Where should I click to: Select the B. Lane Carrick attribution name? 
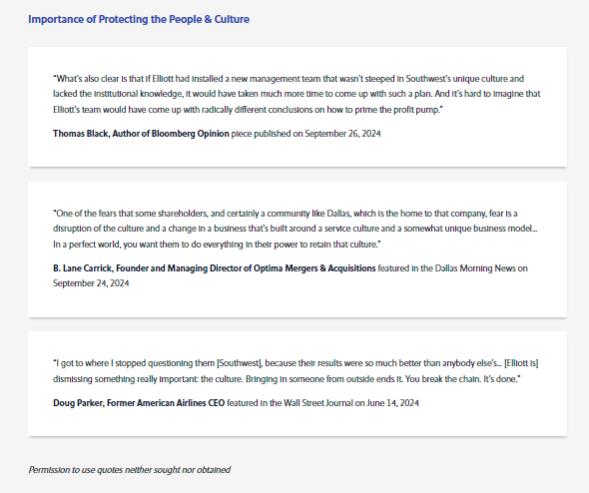click(x=82, y=268)
